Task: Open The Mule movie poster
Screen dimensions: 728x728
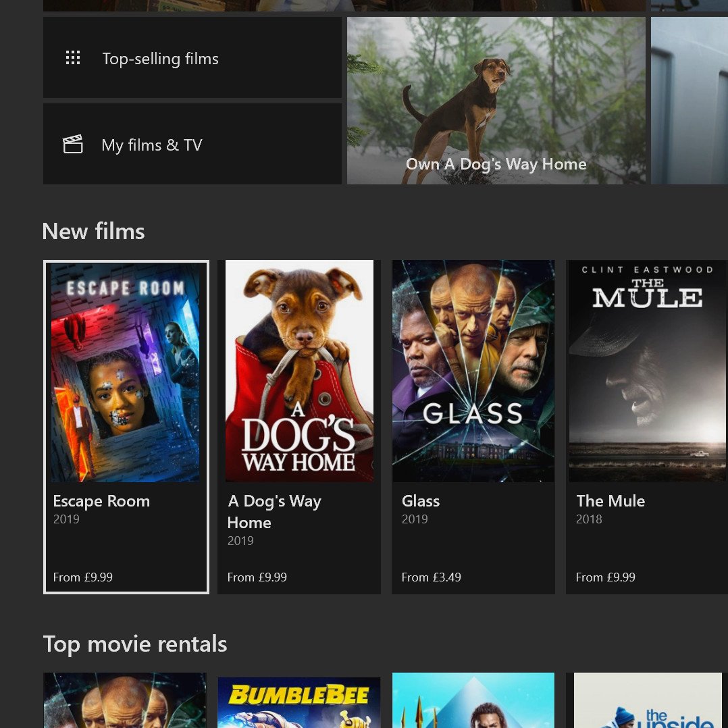Action: [647, 371]
